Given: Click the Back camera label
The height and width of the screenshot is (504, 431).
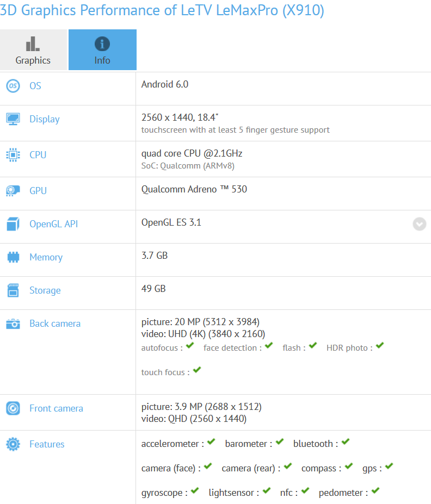Looking at the screenshot, I should pos(55,323).
